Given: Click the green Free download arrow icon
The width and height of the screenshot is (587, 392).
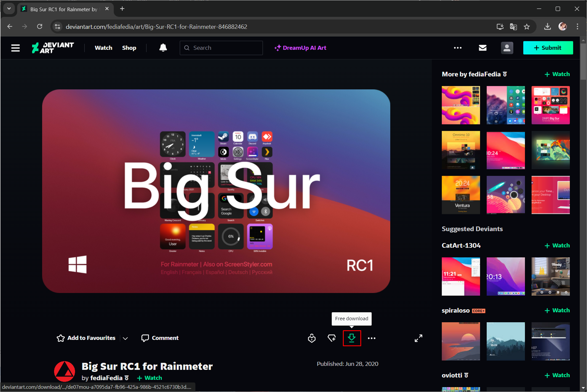Looking at the screenshot, I should [x=352, y=338].
